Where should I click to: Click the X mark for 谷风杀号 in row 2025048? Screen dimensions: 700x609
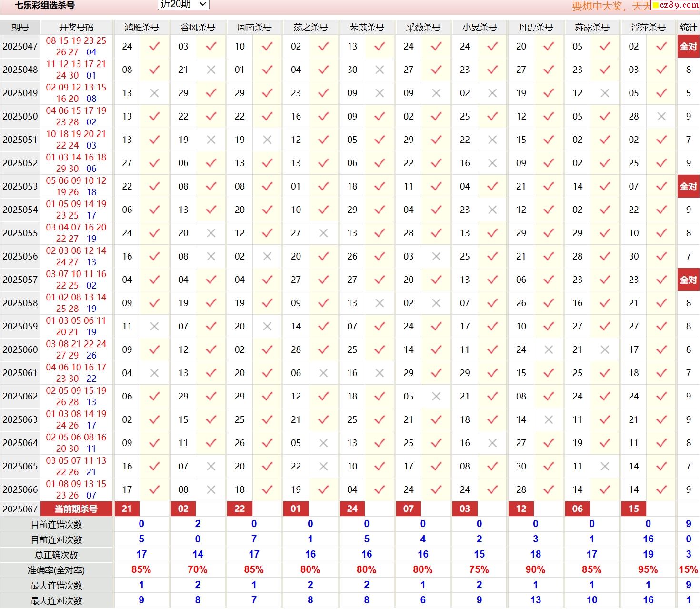pos(211,70)
